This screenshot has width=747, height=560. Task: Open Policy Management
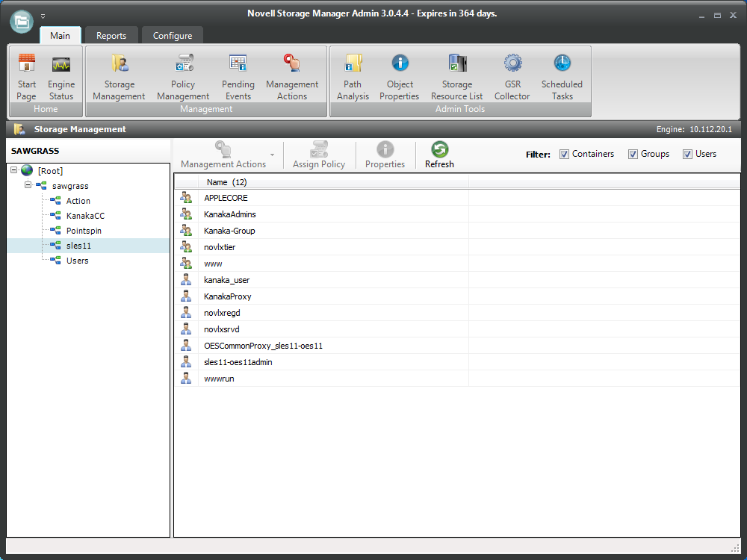[183, 77]
